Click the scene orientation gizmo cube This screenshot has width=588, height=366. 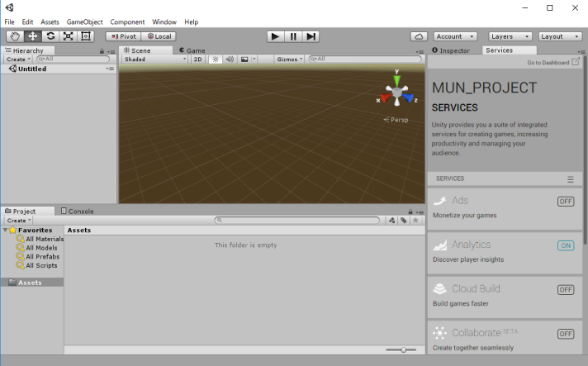point(396,91)
